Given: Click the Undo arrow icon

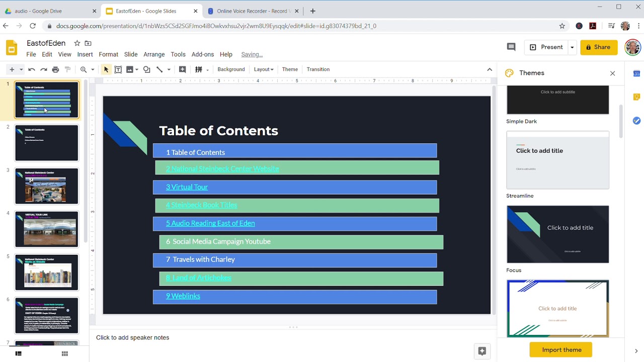Looking at the screenshot, I should pos(32,69).
